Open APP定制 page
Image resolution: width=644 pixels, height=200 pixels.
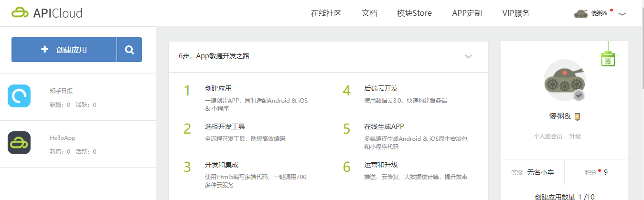(x=467, y=13)
